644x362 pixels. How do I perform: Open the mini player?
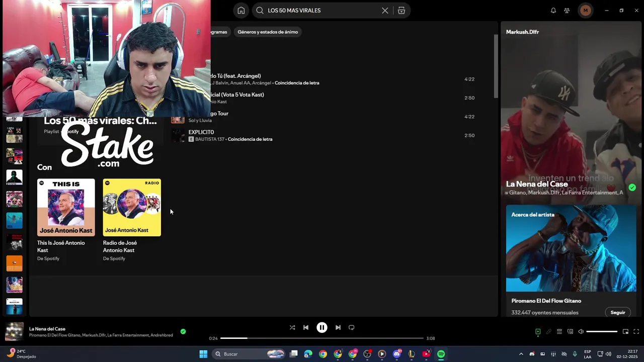(625, 332)
